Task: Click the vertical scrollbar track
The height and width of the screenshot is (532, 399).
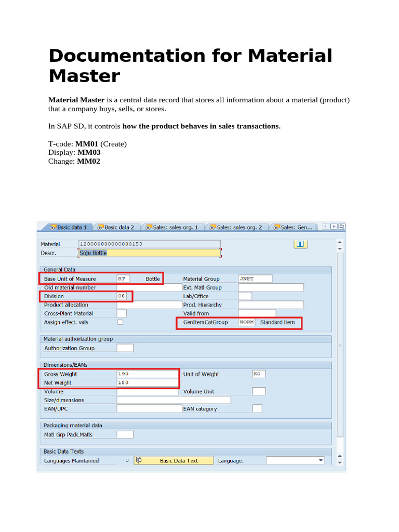Action: point(340,344)
